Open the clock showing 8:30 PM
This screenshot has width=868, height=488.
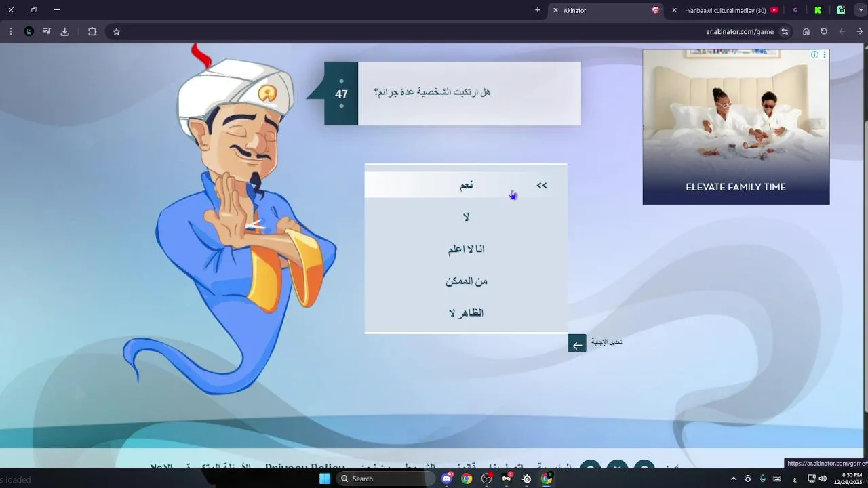pyautogui.click(x=849, y=479)
